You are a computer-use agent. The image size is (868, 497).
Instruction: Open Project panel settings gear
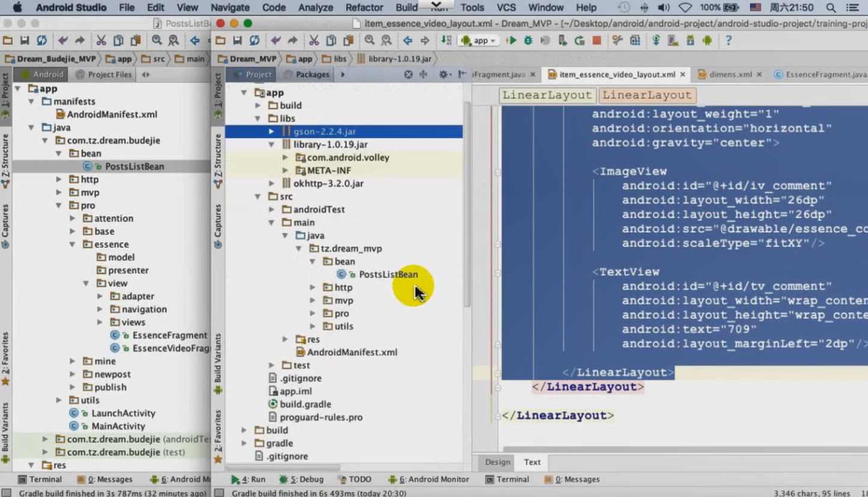(444, 75)
